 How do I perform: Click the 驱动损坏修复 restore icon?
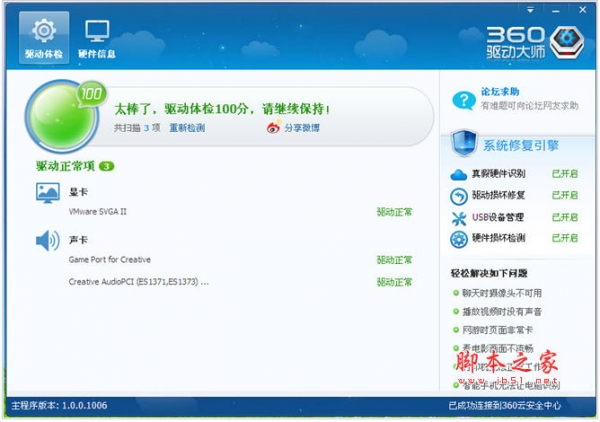click(x=459, y=196)
